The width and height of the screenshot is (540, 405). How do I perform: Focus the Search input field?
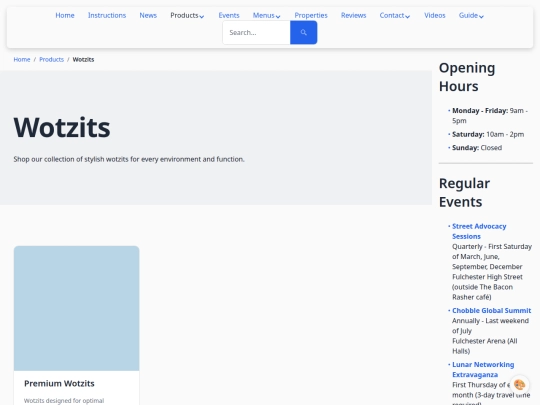point(256,32)
